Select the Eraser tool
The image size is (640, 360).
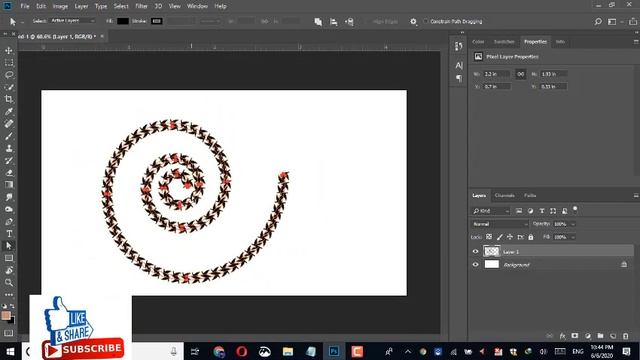click(x=9, y=173)
